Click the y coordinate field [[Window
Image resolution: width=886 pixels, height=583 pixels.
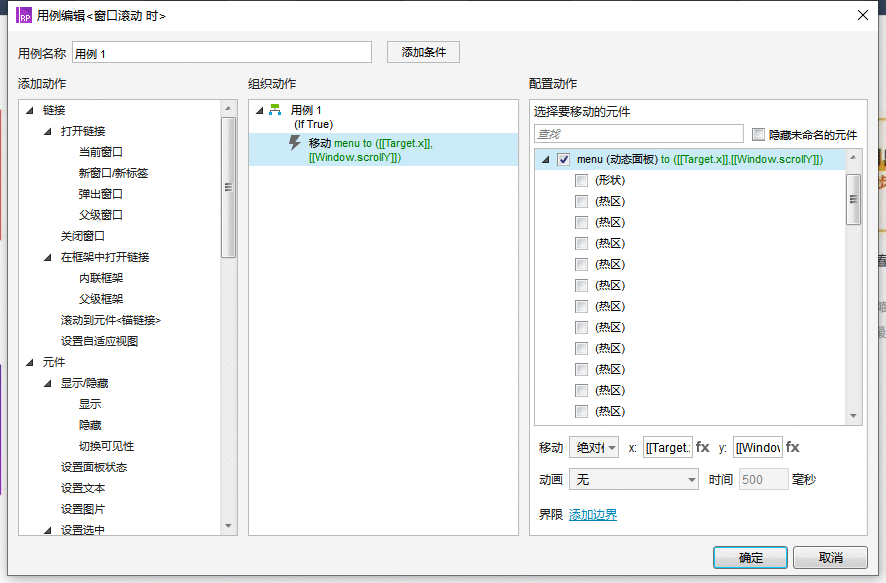758,447
